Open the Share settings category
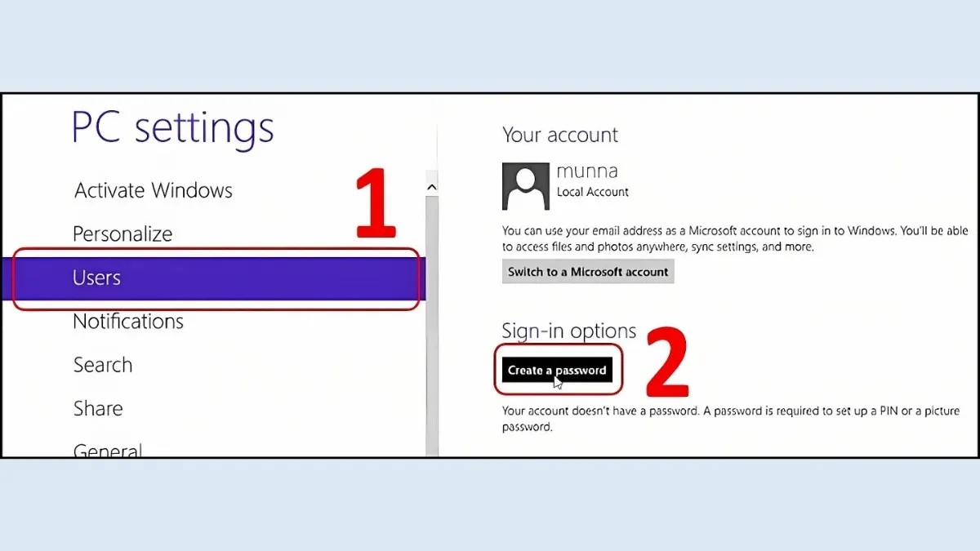 point(98,408)
